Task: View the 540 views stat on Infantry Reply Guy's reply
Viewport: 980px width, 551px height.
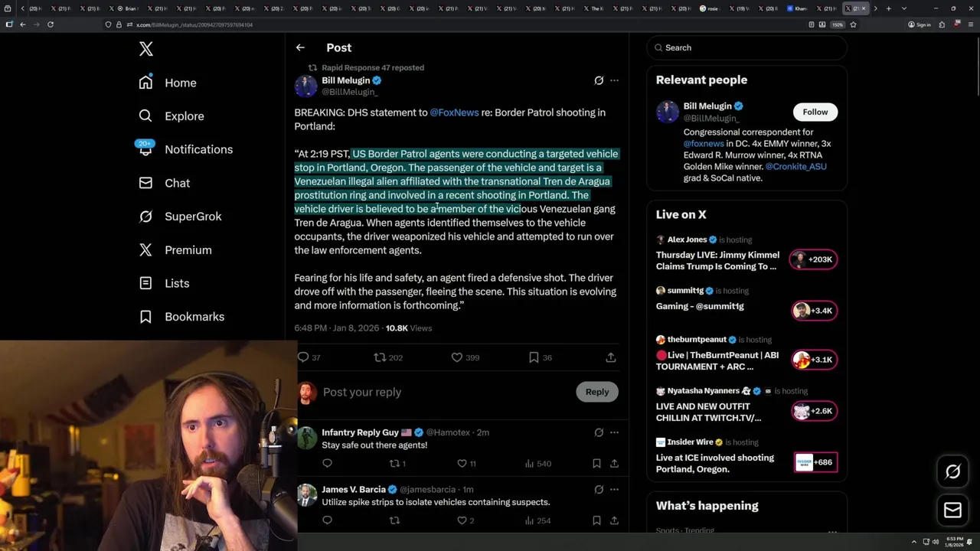Action: point(538,463)
